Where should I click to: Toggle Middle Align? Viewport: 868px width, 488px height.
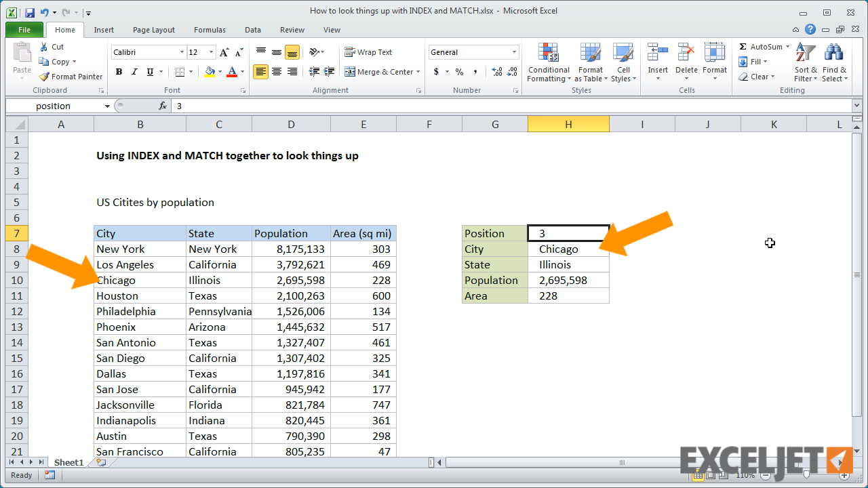point(277,52)
